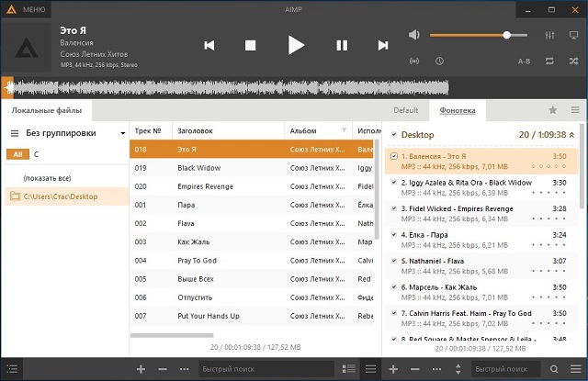Click the A-B repeat section button

click(524, 62)
